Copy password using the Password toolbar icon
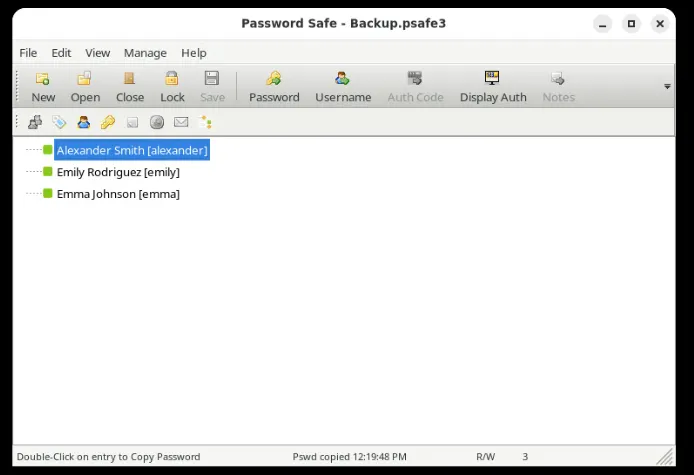The height and width of the screenshot is (475, 694). (274, 79)
